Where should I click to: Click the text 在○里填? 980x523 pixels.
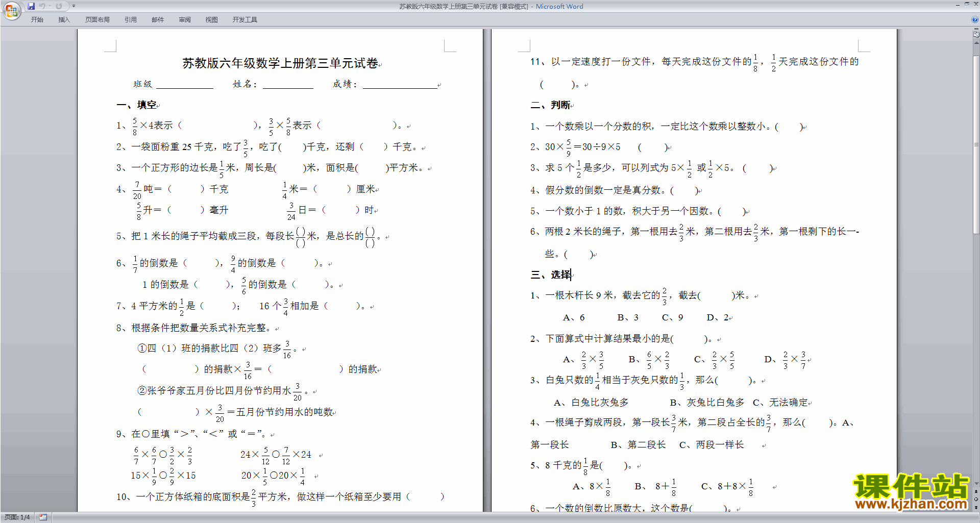151,434
